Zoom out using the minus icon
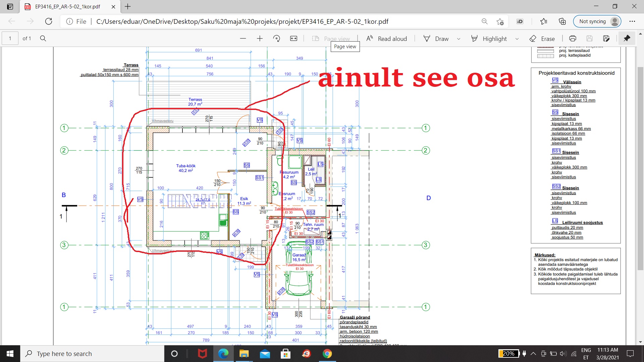The width and height of the screenshot is (644, 362). pos(243,39)
